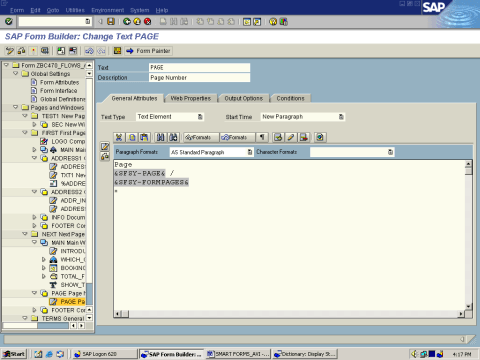Click the Create Shortcut icon
The height and width of the screenshot is (360, 480).
(x=257, y=22)
